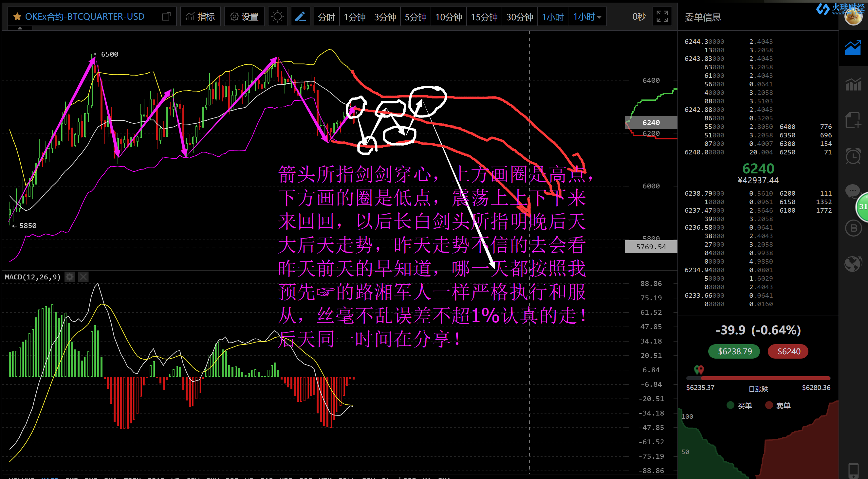Open chat messages sidebar icon
Screen dimensions: 868x479
click(852, 191)
